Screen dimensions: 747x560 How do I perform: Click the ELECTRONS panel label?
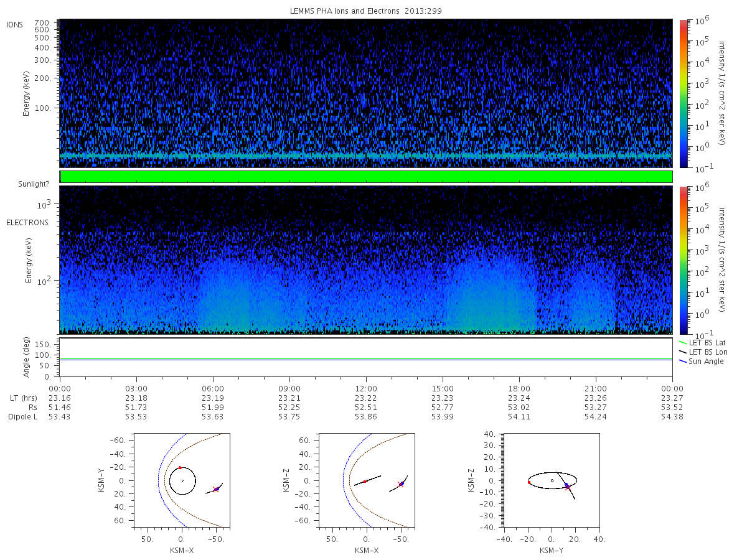click(x=27, y=222)
